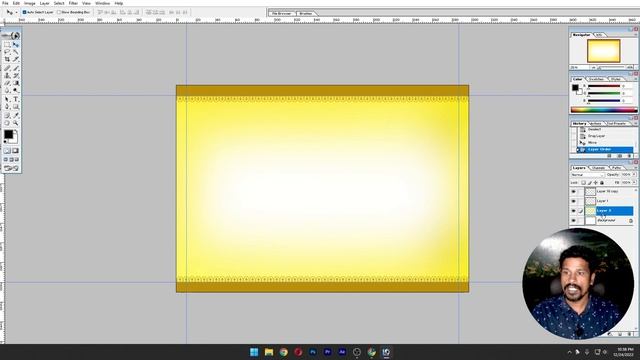Screen dimensions: 640x360
Task: Open Move tool preset picker arrow
Action: point(16,13)
